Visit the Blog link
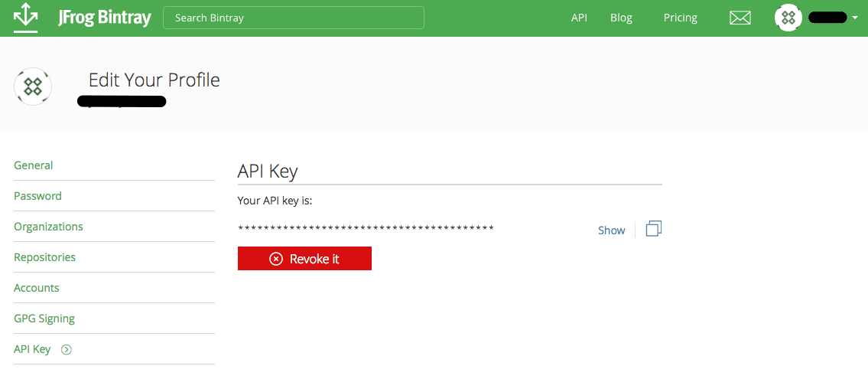 click(621, 18)
